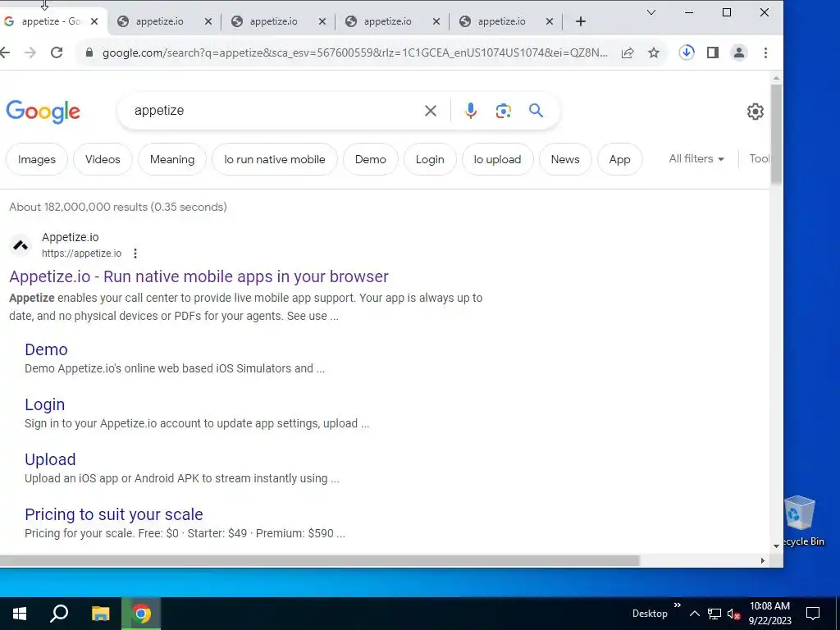This screenshot has height=630, width=840.
Task: Open File Explorer from the taskbar
Action: coord(100,614)
